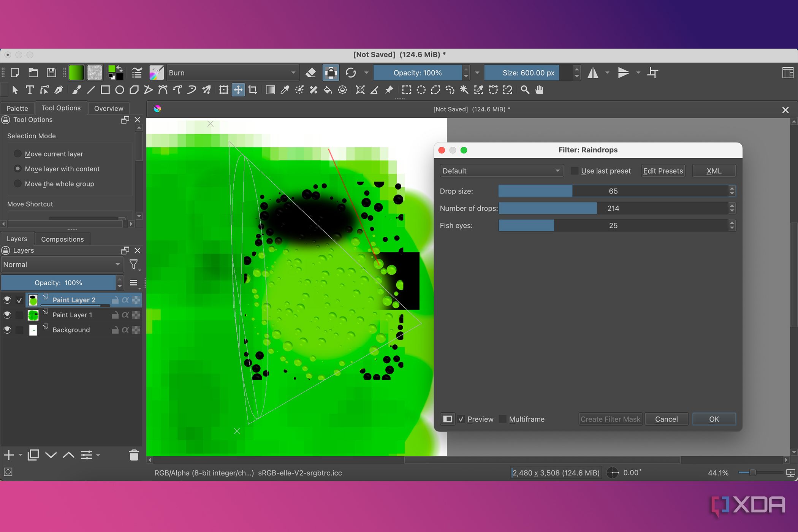
Task: Select the Pan hand tool
Action: 539,90
